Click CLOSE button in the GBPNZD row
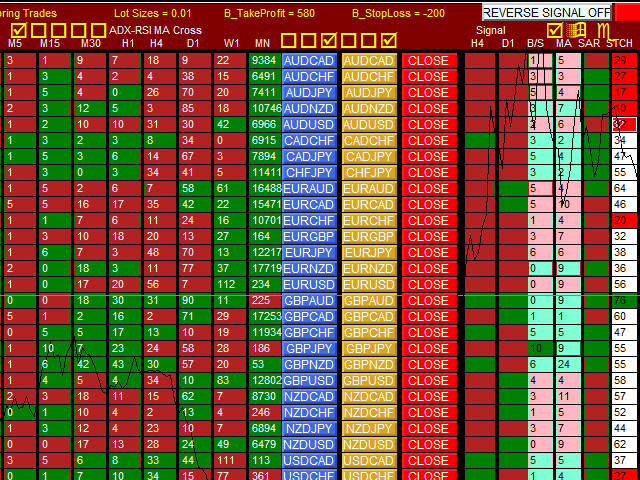The image size is (640, 480). [429, 364]
